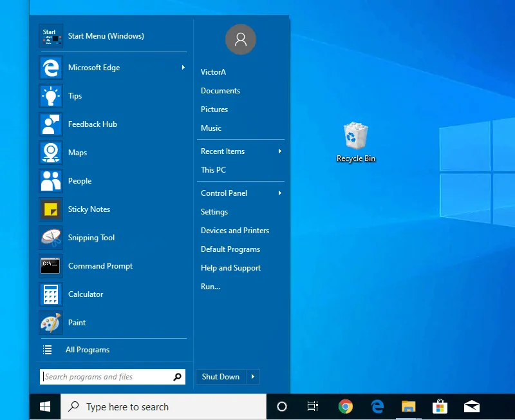The height and width of the screenshot is (420, 515).
Task: Launch the People app
Action: coord(79,181)
